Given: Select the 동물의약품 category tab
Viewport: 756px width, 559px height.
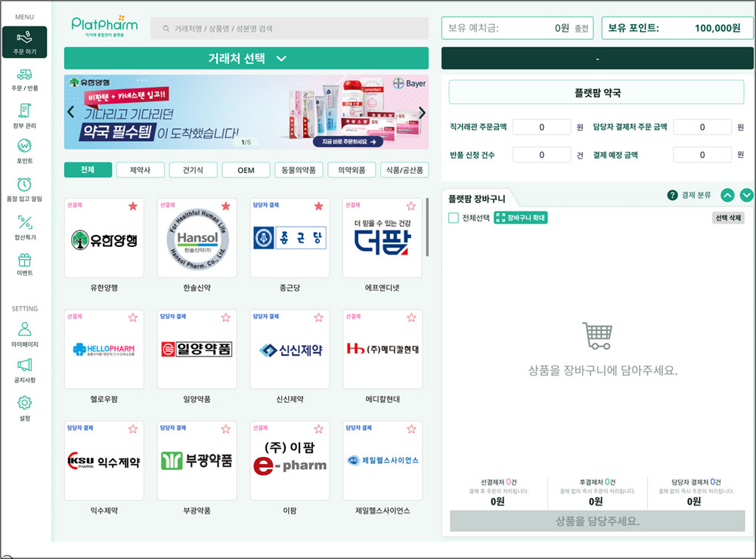Looking at the screenshot, I should 299,170.
